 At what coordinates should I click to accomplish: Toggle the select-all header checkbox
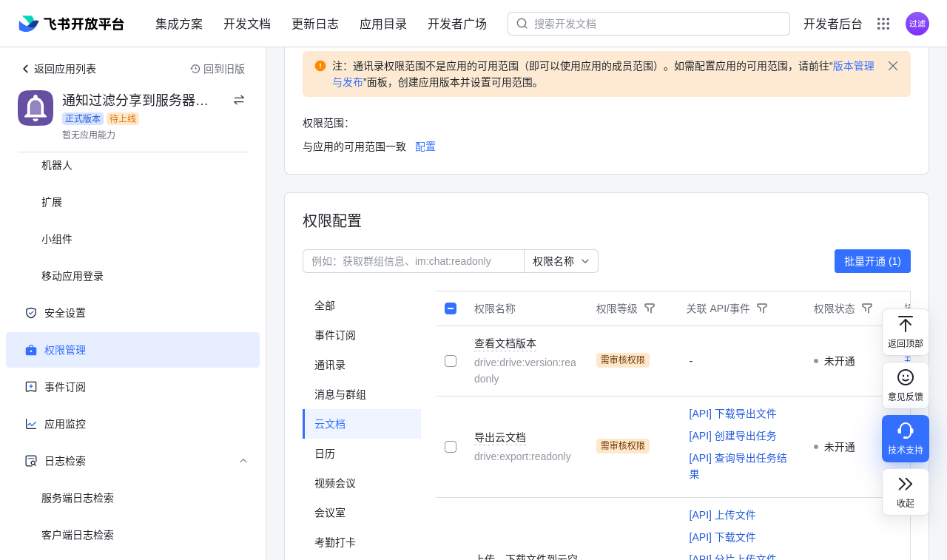(451, 308)
